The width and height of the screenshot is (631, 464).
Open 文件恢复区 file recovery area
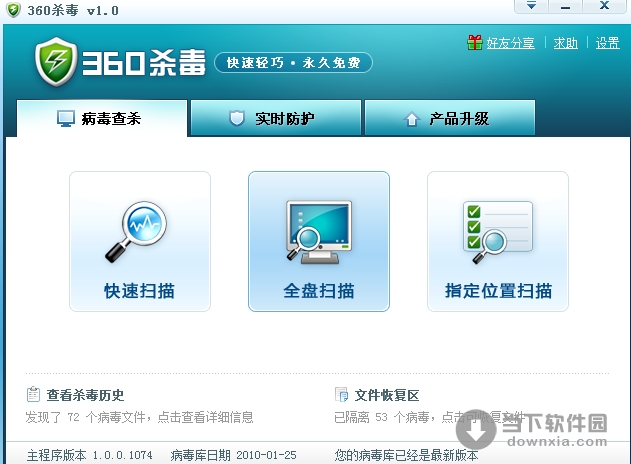click(387, 395)
